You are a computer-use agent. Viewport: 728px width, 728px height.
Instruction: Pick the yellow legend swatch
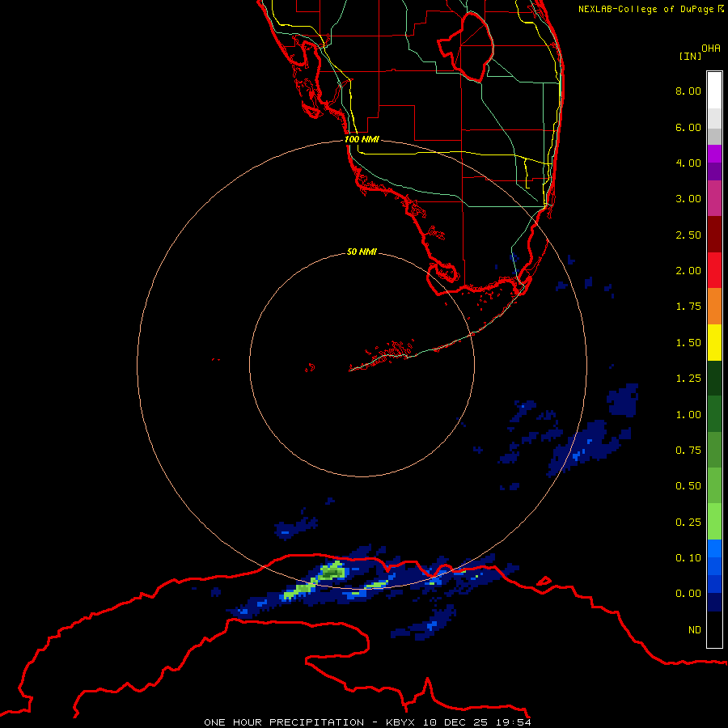[x=714, y=343]
